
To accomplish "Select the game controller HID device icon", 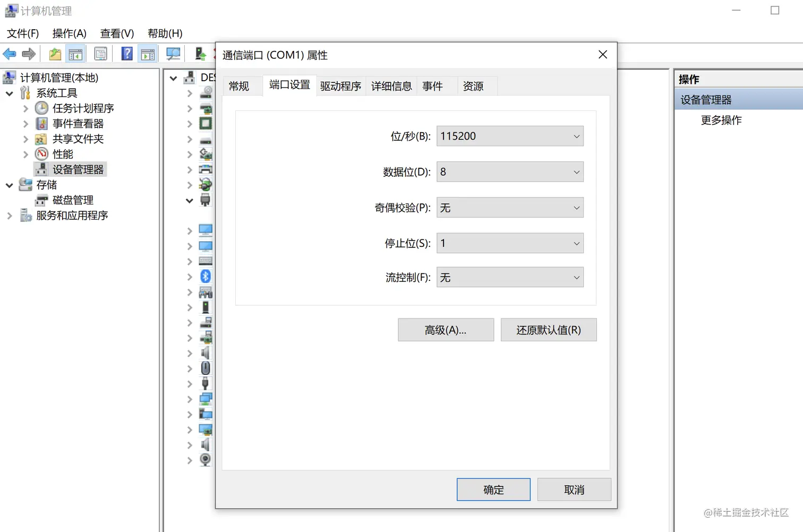I will point(206,292).
